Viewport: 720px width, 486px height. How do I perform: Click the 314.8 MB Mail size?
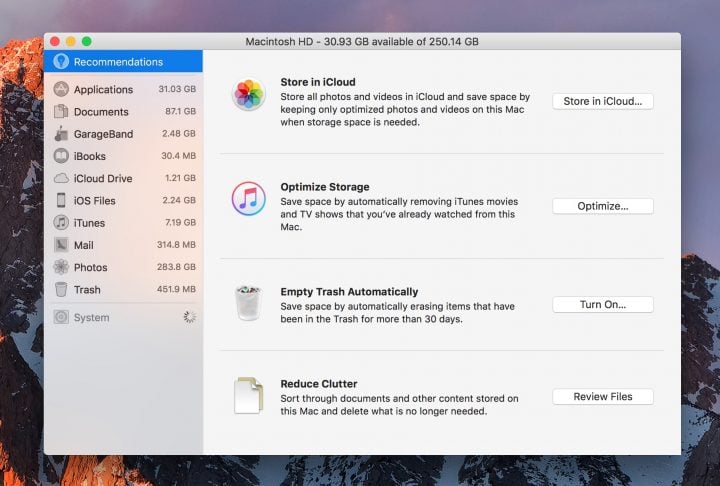click(176, 244)
